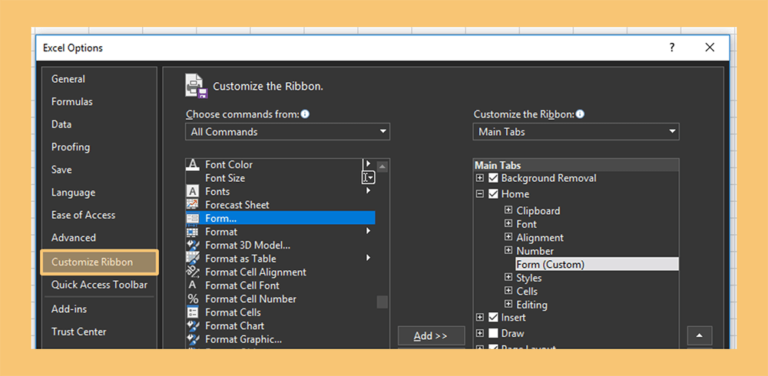768x376 pixels.
Task: Open the Help question mark button
Action: click(672, 47)
